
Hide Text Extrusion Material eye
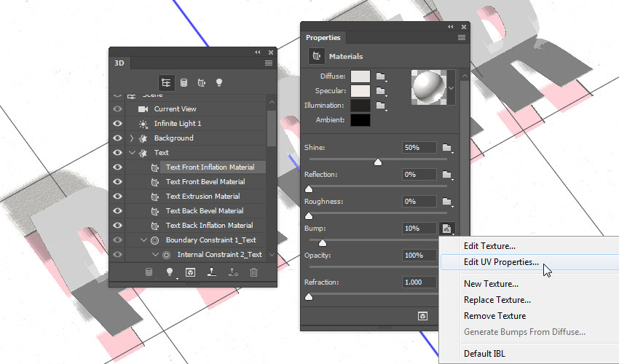pyautogui.click(x=118, y=197)
